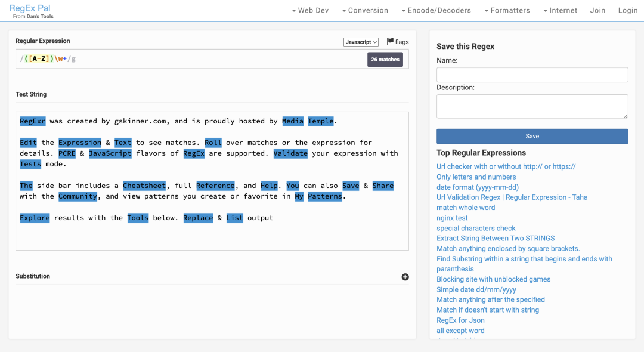Click the Dan's Tools link
The image size is (644, 352).
(40, 17)
